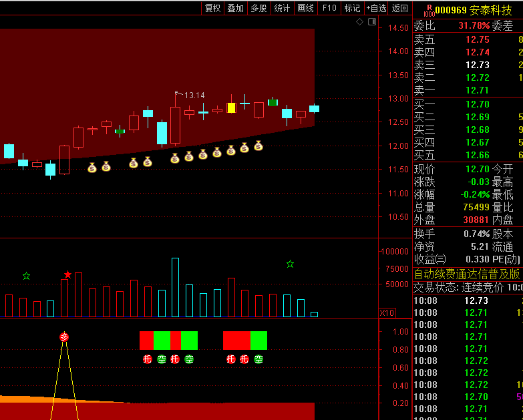Click the dark green candlestick near 13.00

[x=273, y=103]
